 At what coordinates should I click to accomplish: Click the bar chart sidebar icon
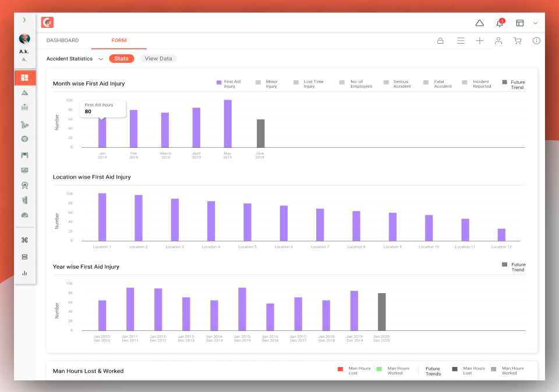pyautogui.click(x=24, y=273)
